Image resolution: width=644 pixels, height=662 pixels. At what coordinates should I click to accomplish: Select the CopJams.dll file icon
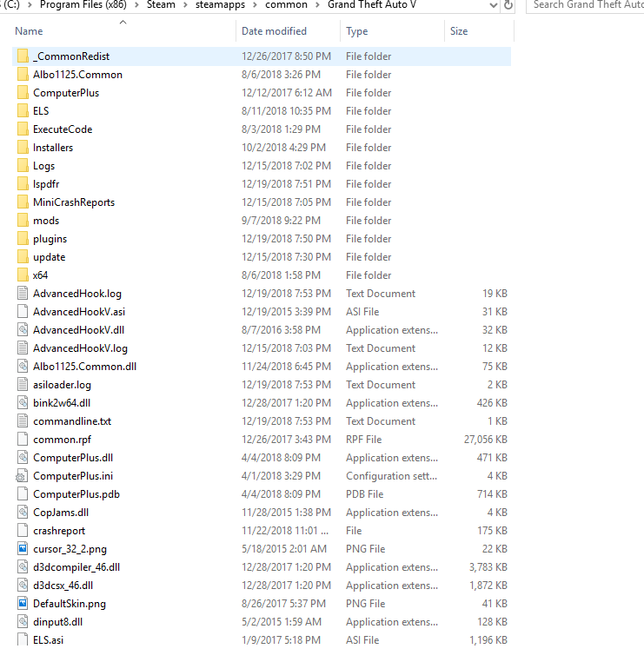[x=23, y=512]
